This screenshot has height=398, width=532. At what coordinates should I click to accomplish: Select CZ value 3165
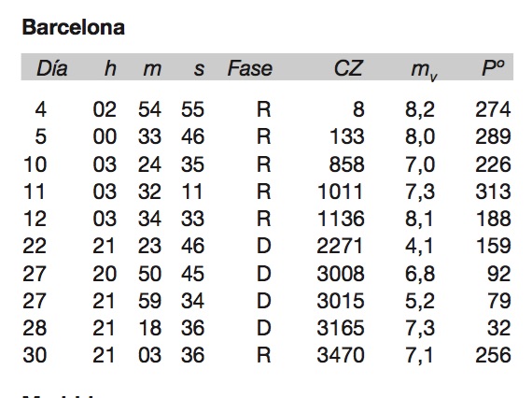tap(341, 328)
